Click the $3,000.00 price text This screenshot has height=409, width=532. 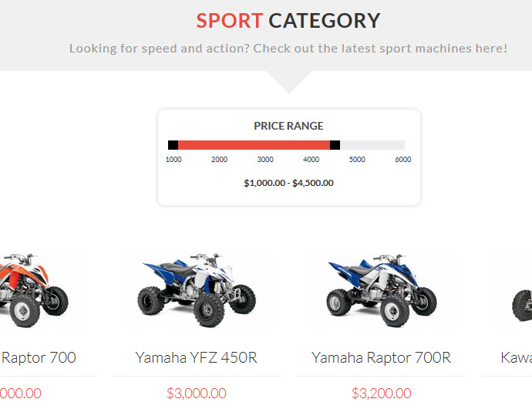[x=197, y=394]
